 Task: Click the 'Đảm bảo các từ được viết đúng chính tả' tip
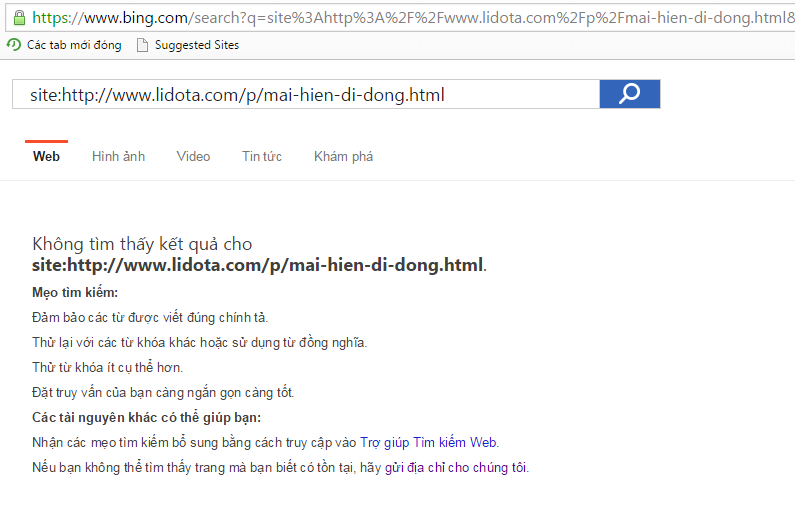[150, 318]
